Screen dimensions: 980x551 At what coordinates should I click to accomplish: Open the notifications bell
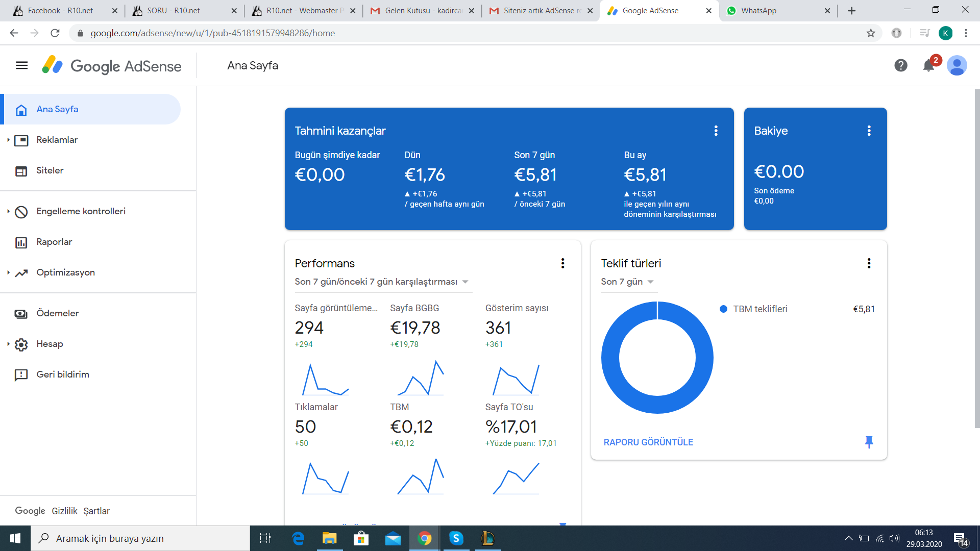[x=928, y=65]
